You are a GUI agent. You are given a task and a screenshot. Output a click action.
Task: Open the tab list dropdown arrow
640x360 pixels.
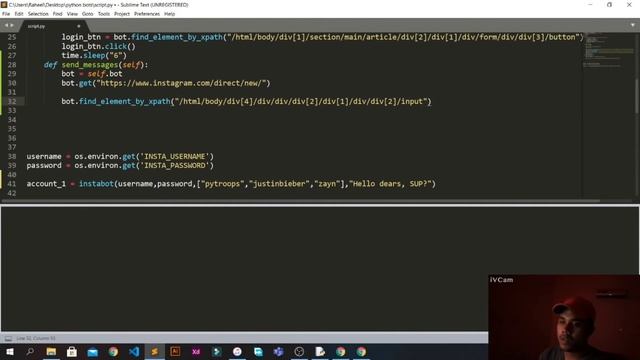(x=633, y=25)
